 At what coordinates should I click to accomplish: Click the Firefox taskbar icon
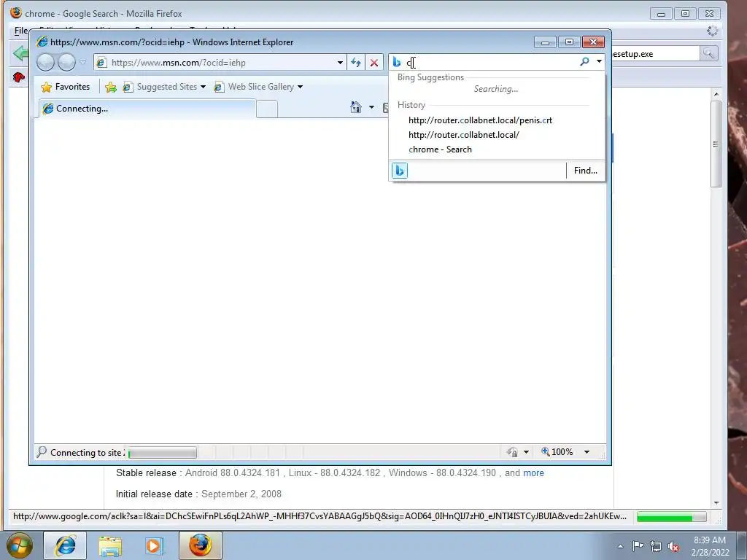[x=201, y=545]
